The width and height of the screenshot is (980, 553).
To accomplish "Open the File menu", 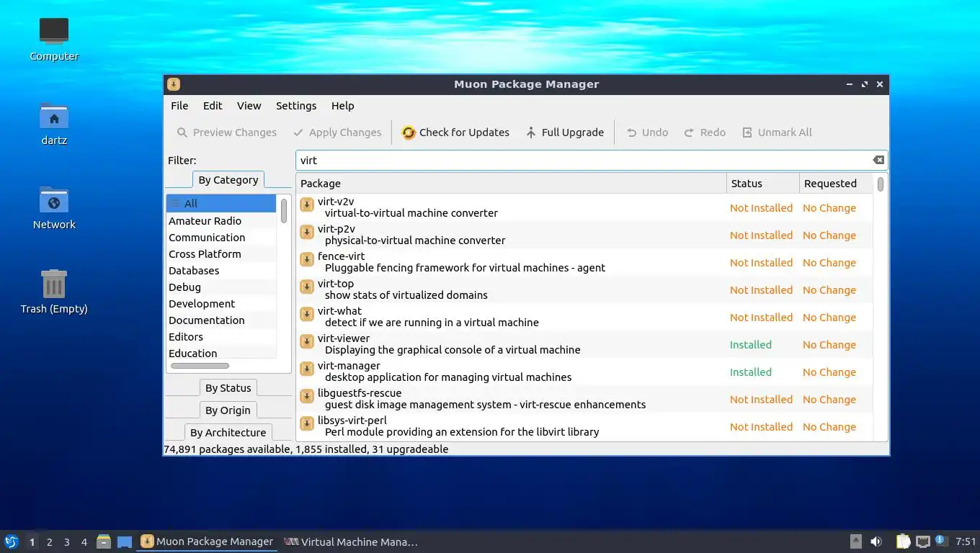I will pos(179,106).
